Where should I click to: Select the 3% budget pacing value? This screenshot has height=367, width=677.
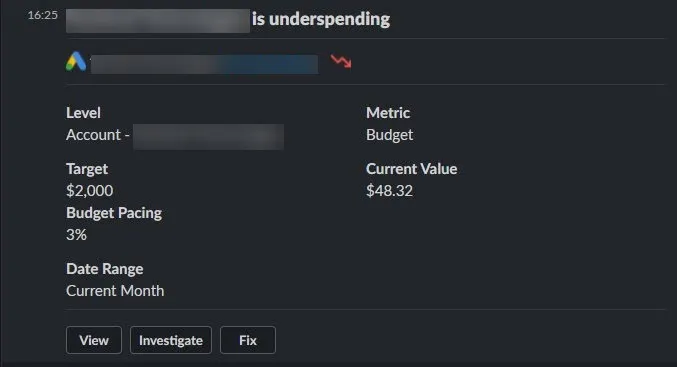76,235
